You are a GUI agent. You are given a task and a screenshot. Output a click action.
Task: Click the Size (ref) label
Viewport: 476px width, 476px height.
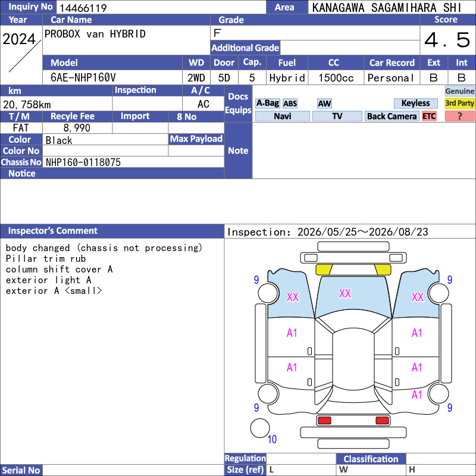click(x=245, y=469)
